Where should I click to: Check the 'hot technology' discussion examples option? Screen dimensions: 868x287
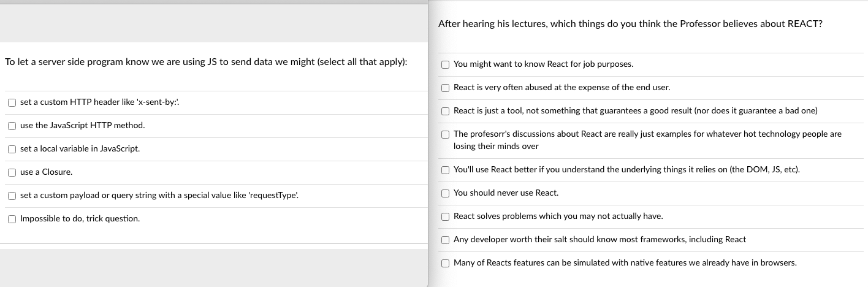pos(446,134)
